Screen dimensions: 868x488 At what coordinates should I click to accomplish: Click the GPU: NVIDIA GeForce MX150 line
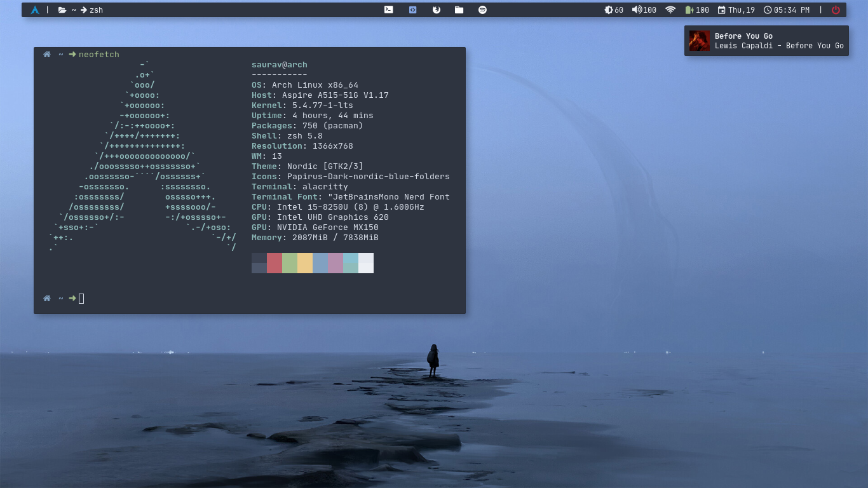pos(315,227)
